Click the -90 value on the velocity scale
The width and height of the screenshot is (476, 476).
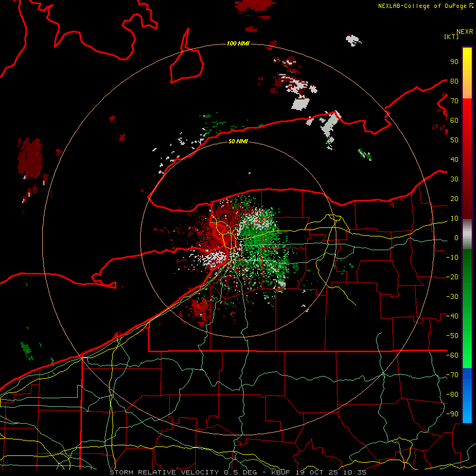pyautogui.click(x=452, y=414)
